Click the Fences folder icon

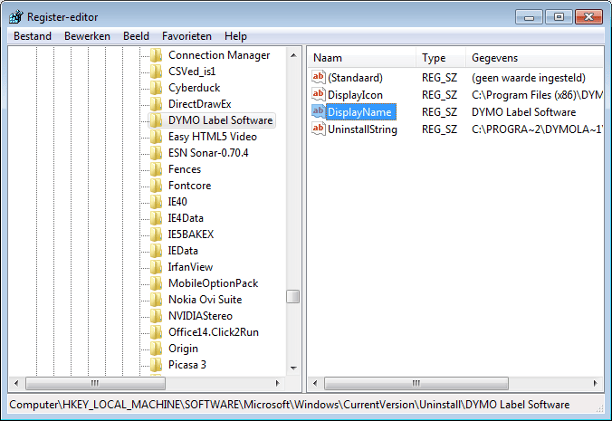coord(156,169)
